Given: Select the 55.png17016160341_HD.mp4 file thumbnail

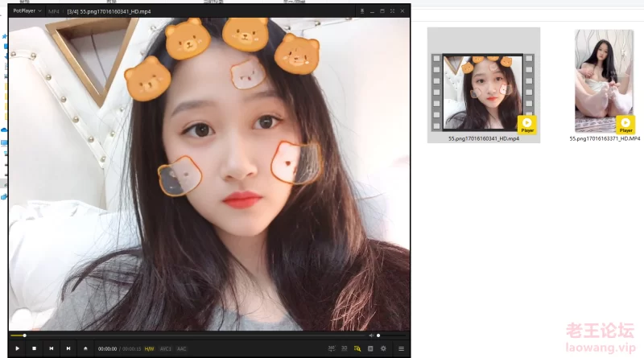Looking at the screenshot, I should (483, 92).
